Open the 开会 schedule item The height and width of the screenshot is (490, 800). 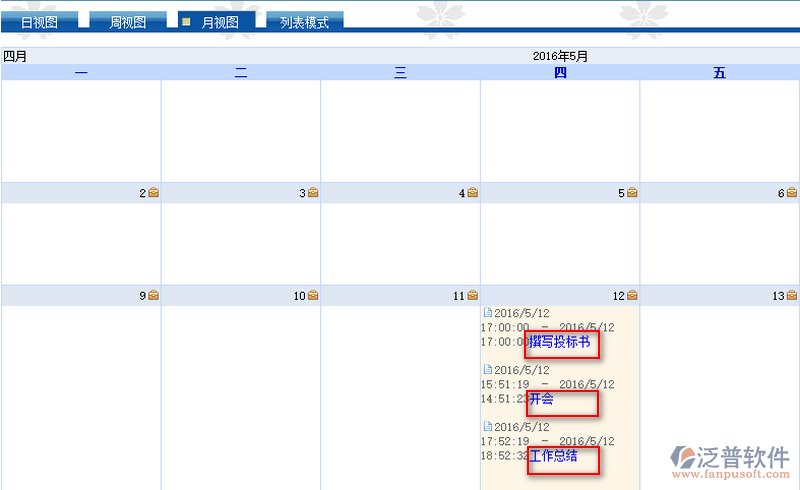pos(541,399)
